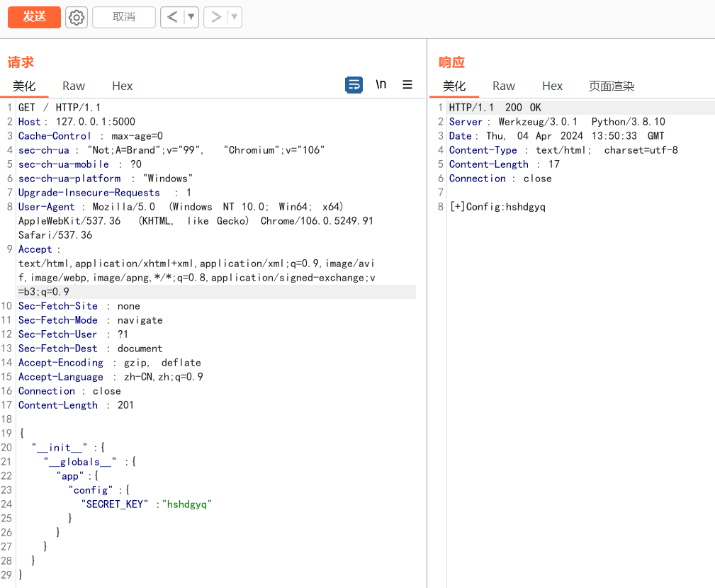Toggle word wrap in the request editor
715x588 pixels.
(354, 85)
